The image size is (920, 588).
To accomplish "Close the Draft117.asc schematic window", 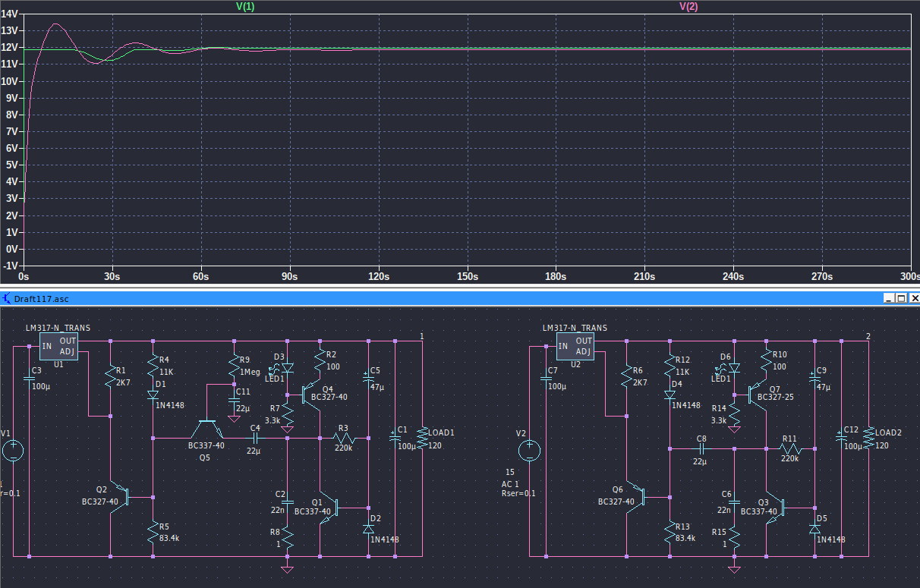I will coord(914,298).
